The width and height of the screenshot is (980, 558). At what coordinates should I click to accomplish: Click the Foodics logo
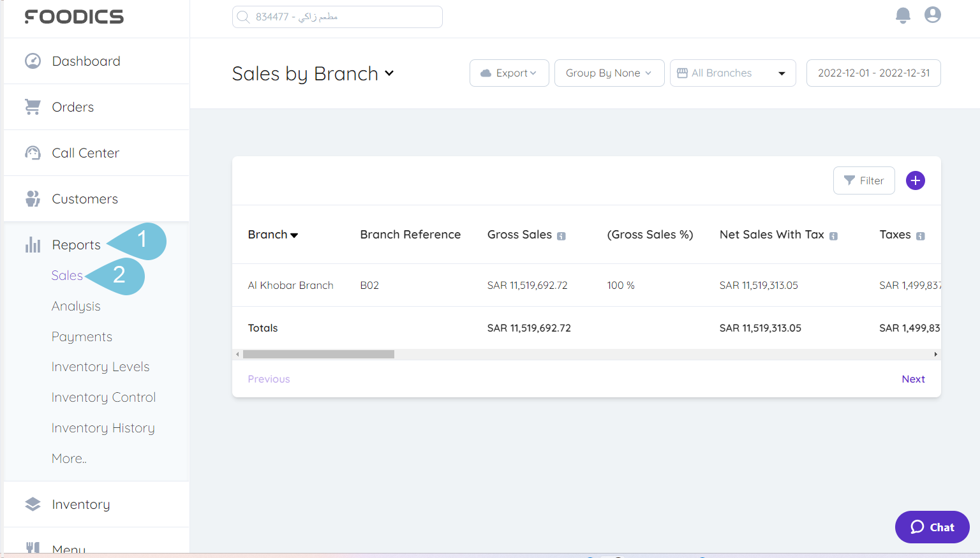(x=73, y=17)
